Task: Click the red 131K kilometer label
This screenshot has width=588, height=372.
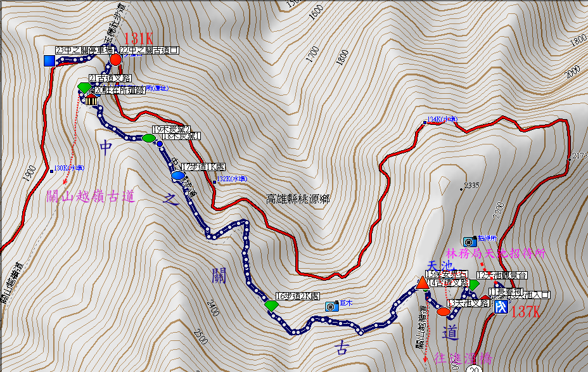Action: pos(138,39)
